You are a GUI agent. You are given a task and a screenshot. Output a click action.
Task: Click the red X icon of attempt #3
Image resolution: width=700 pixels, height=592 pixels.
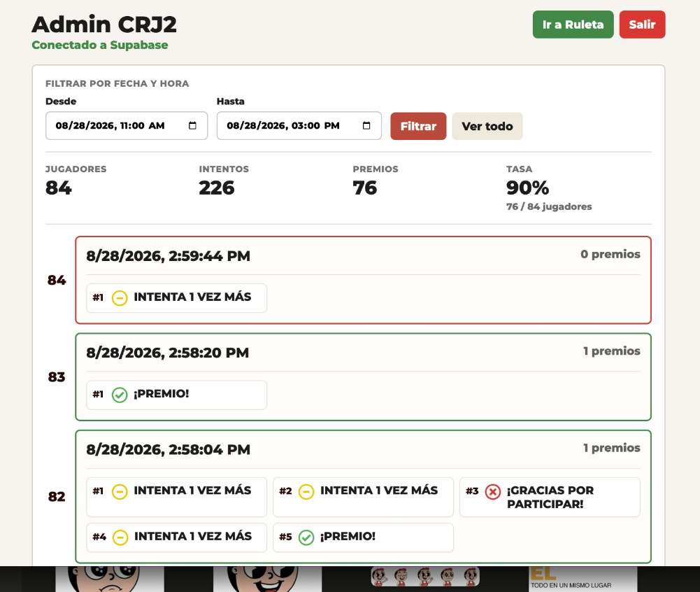coord(493,491)
